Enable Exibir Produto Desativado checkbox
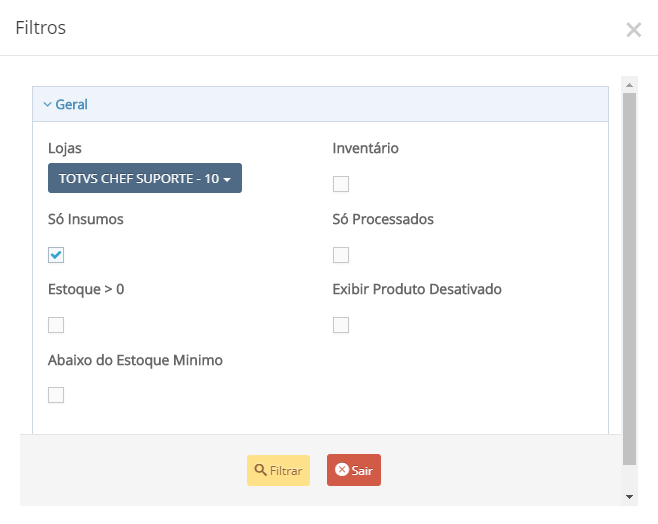Viewport: 658px width, 524px height. click(341, 325)
